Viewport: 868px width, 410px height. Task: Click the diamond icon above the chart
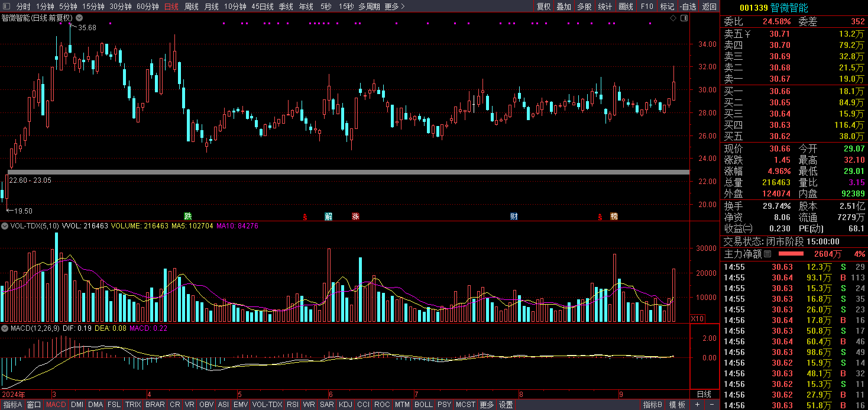673,18
